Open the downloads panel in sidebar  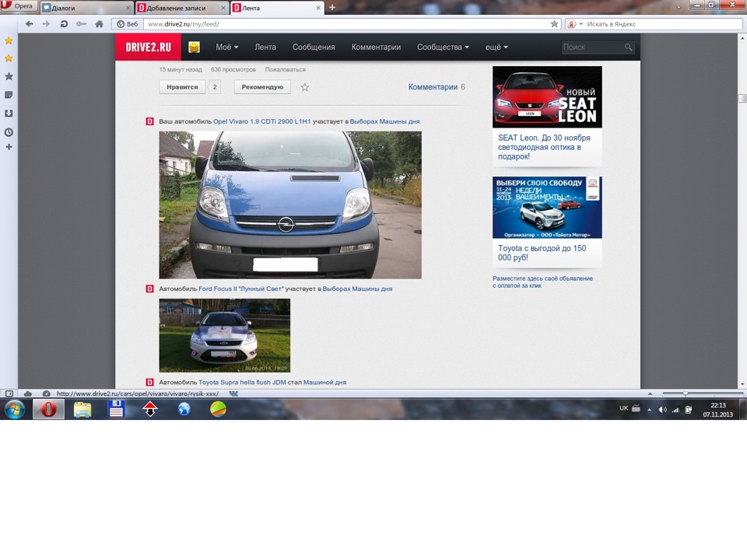[9, 114]
